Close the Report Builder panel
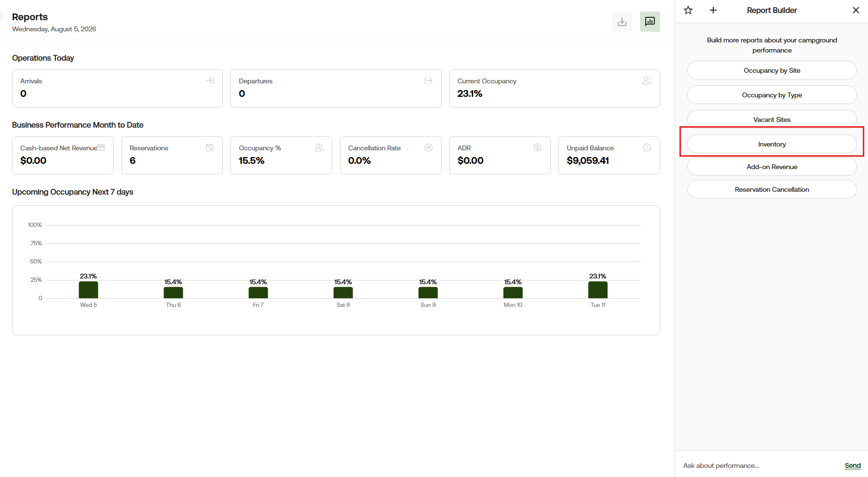This screenshot has width=868, height=477. tap(856, 10)
